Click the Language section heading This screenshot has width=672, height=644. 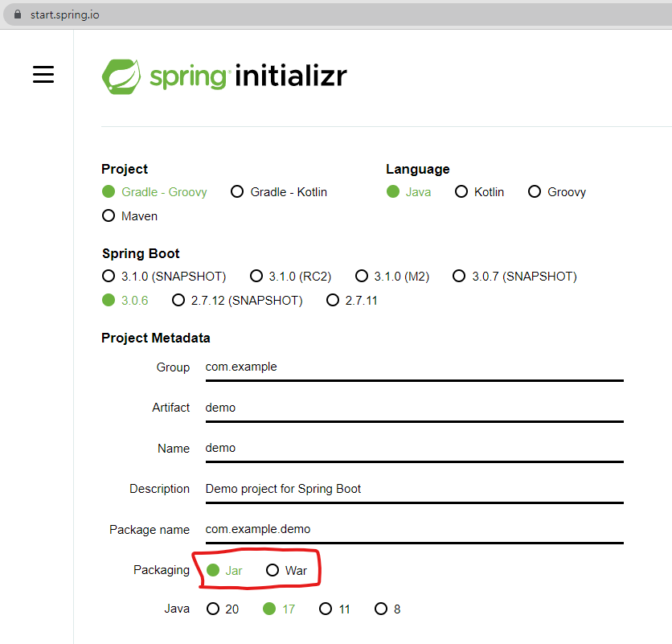pos(418,169)
